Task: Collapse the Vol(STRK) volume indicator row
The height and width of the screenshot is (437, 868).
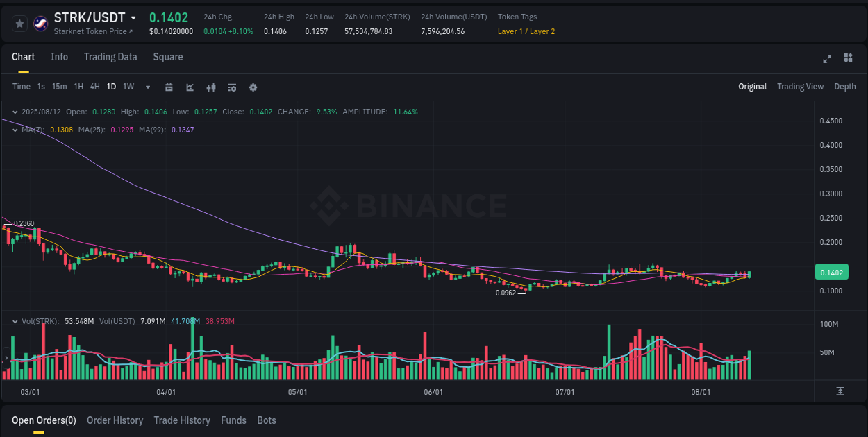Action: 15,320
